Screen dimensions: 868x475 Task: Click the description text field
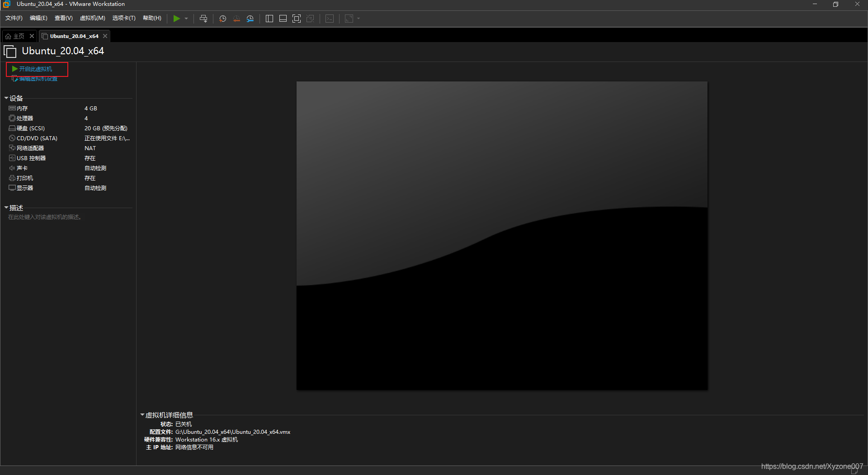45,217
